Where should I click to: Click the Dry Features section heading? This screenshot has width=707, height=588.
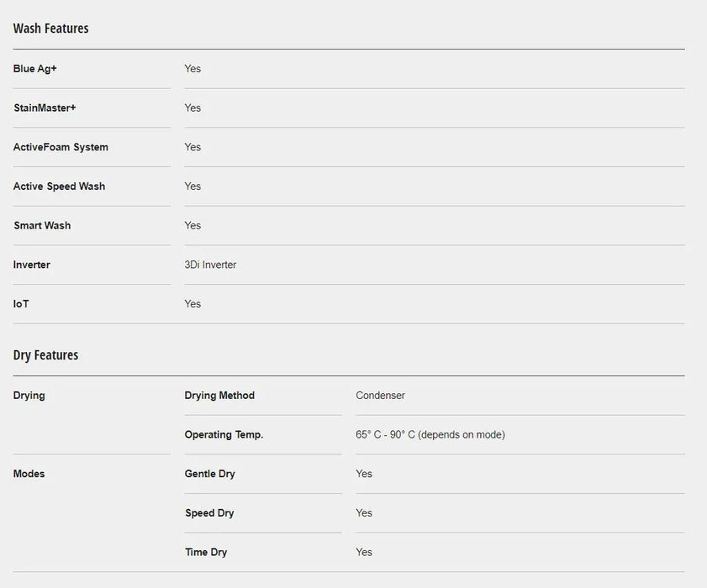point(45,355)
